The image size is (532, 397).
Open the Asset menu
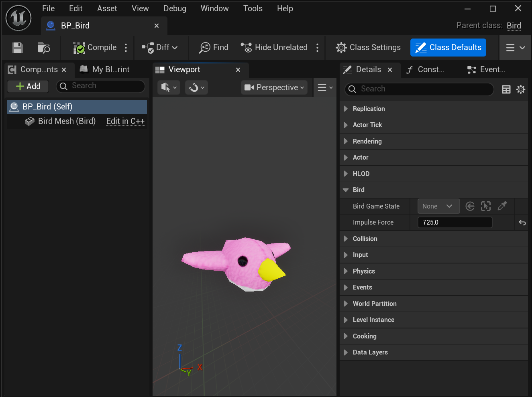pyautogui.click(x=107, y=8)
